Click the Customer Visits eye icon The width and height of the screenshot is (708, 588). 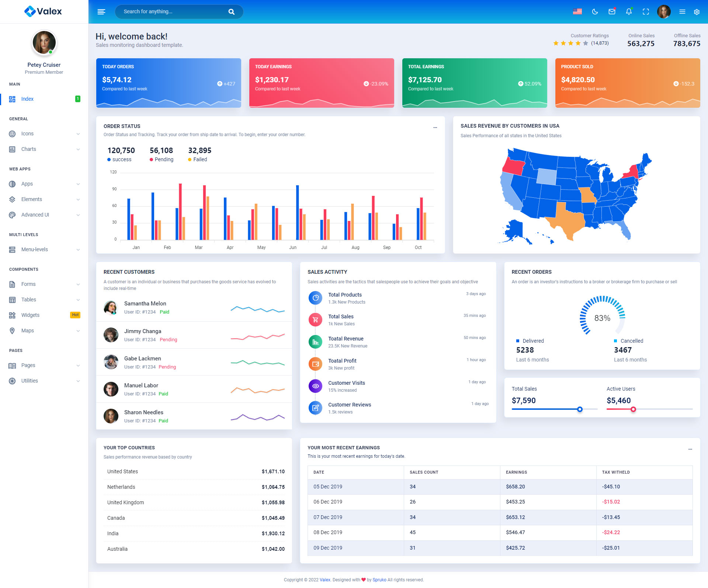315,386
